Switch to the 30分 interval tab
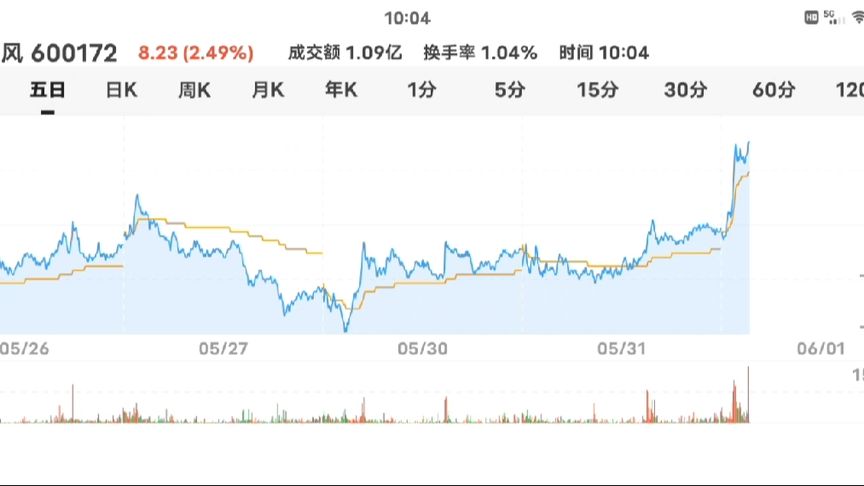Image resolution: width=864 pixels, height=486 pixels. (685, 90)
